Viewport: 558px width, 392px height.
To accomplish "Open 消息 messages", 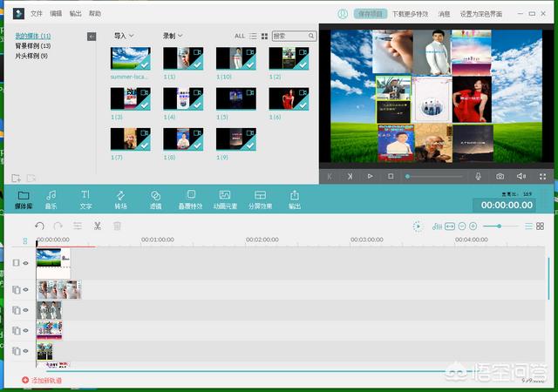I will tap(444, 14).
